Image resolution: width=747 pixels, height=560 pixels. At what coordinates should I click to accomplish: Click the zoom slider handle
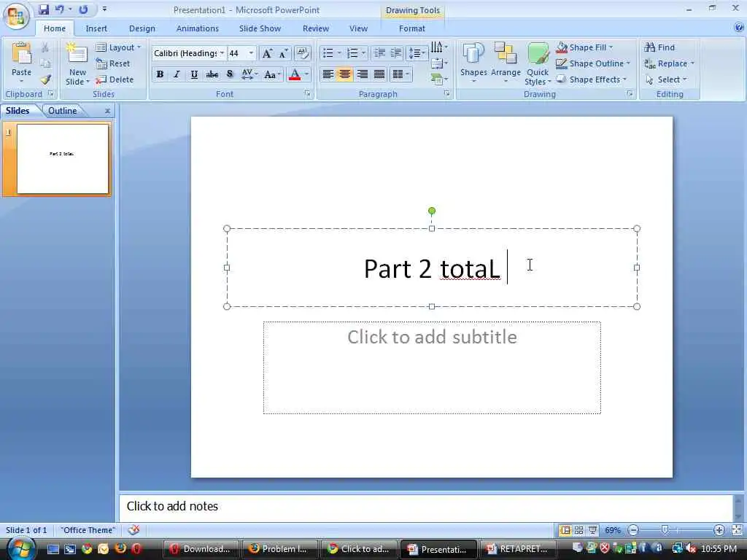(x=665, y=530)
